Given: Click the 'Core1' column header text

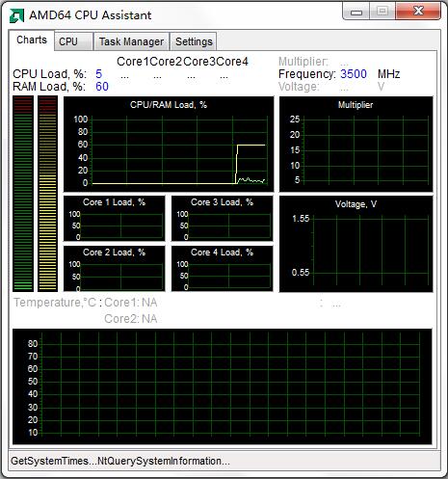Looking at the screenshot, I should tap(133, 62).
